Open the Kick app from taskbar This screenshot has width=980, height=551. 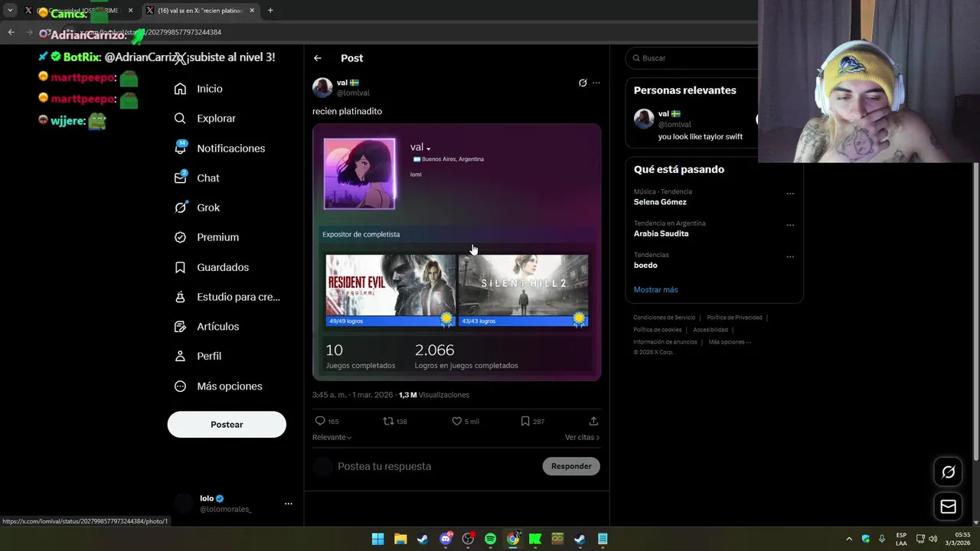(x=535, y=539)
